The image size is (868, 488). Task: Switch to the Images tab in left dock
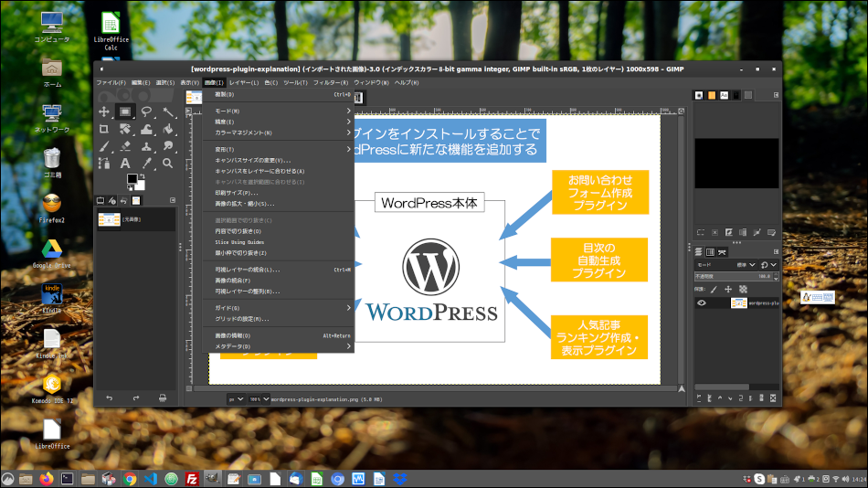coord(135,200)
